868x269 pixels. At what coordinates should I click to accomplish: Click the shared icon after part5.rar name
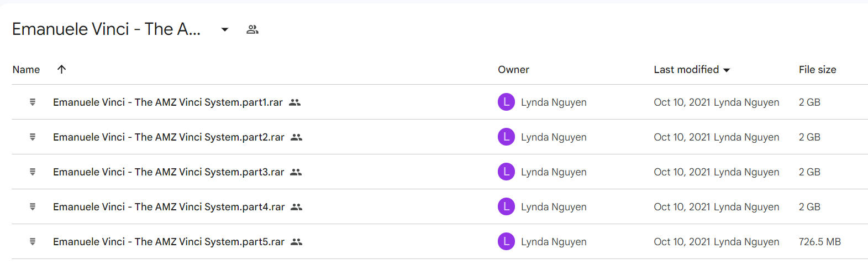(x=297, y=242)
